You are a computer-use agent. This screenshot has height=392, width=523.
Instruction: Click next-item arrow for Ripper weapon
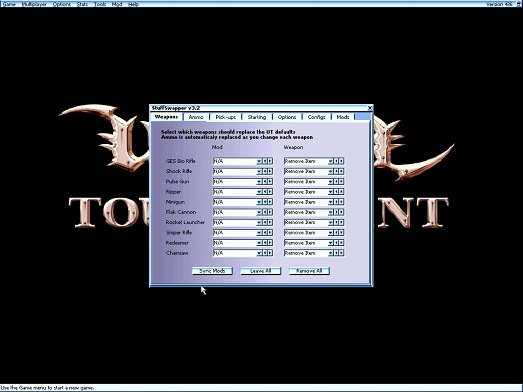[341, 192]
